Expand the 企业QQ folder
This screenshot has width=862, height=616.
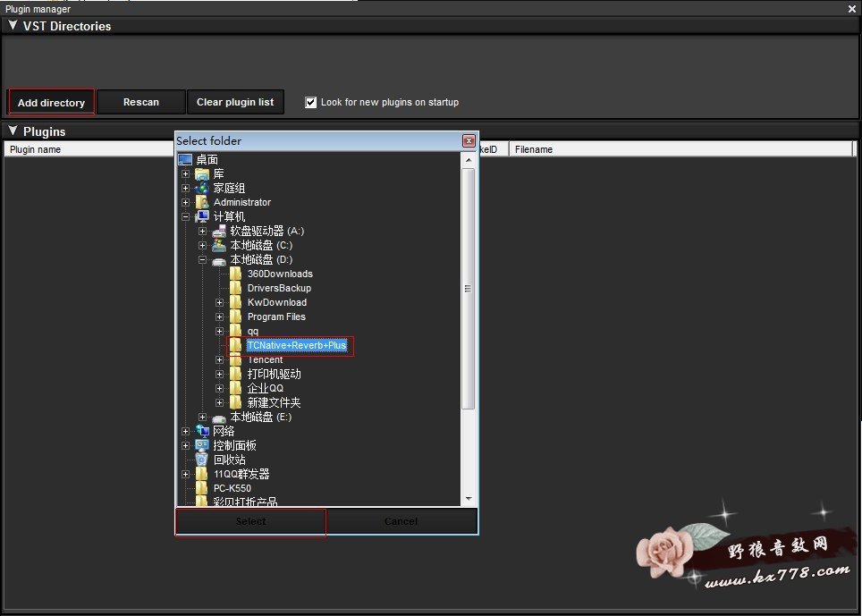click(219, 388)
